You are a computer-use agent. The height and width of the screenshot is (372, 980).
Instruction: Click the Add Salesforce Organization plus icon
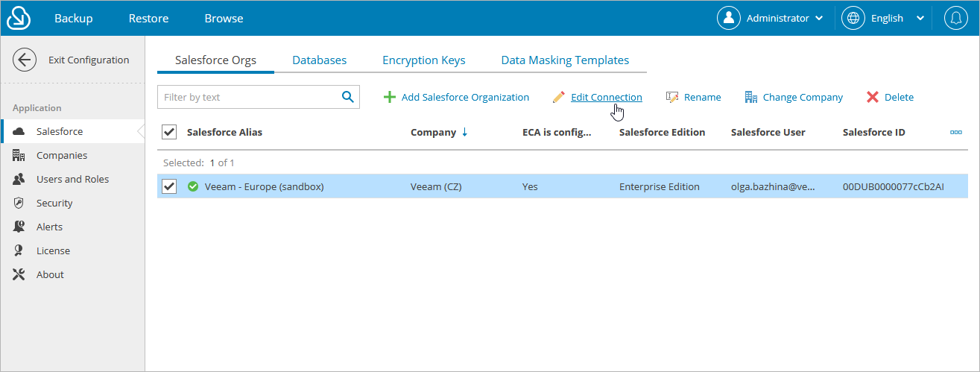tap(389, 97)
